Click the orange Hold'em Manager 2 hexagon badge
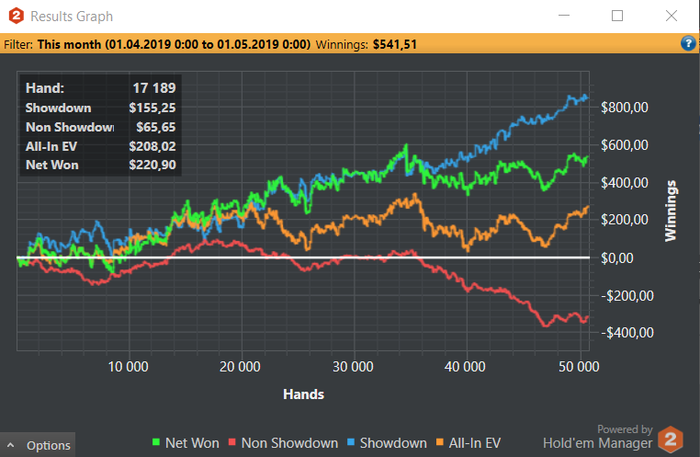Screen dimensions: 700x457 [671, 439]
